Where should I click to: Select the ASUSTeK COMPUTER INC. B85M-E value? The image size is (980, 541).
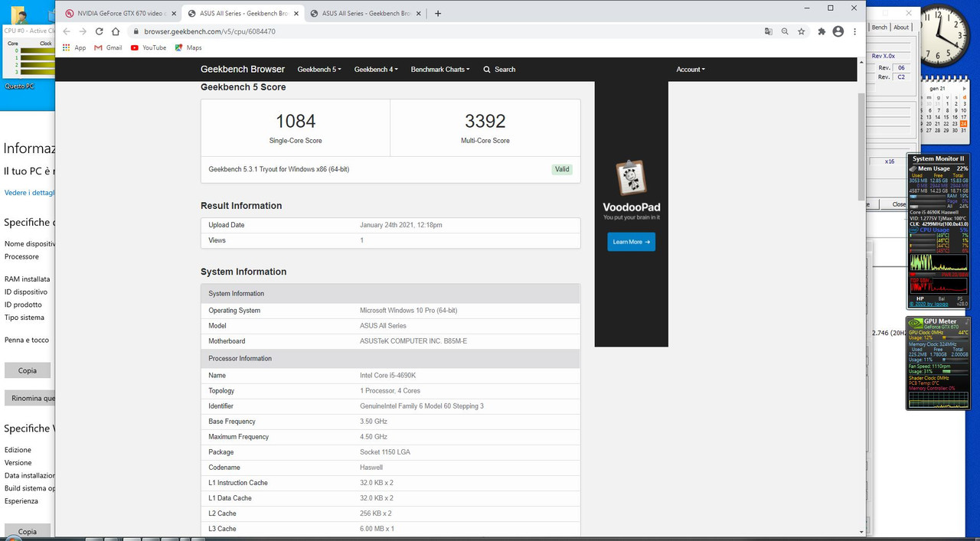(x=413, y=341)
